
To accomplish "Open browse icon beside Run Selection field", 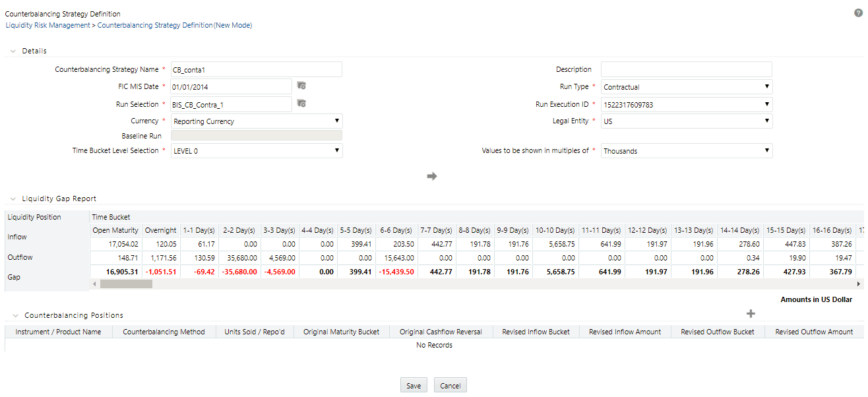I will click(x=301, y=104).
